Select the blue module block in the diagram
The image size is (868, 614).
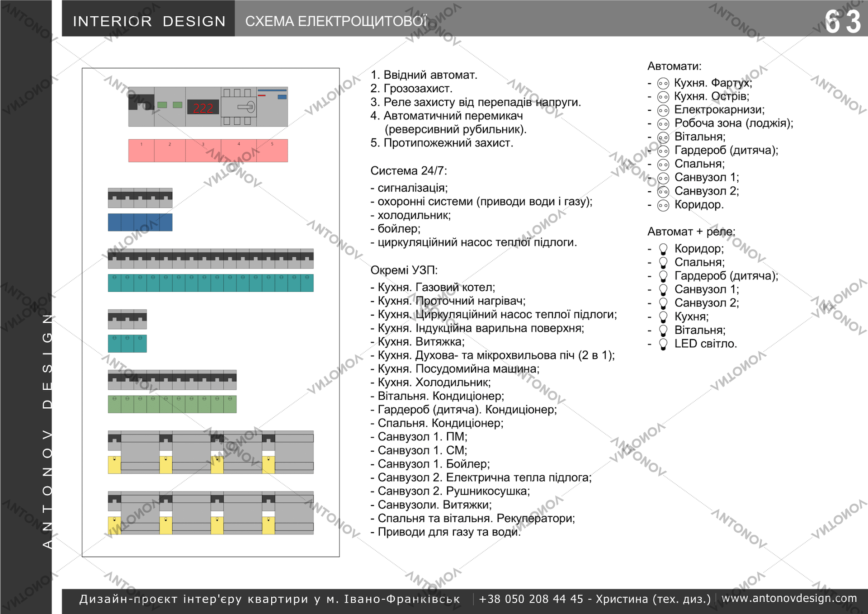pyautogui.click(x=140, y=222)
